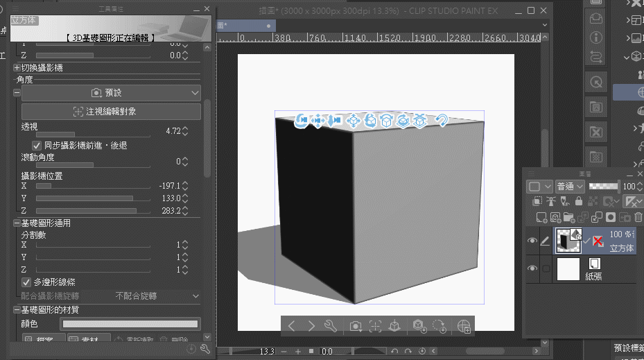Open the 普通 blending mode dropdown
644x360 pixels.
pos(570,186)
